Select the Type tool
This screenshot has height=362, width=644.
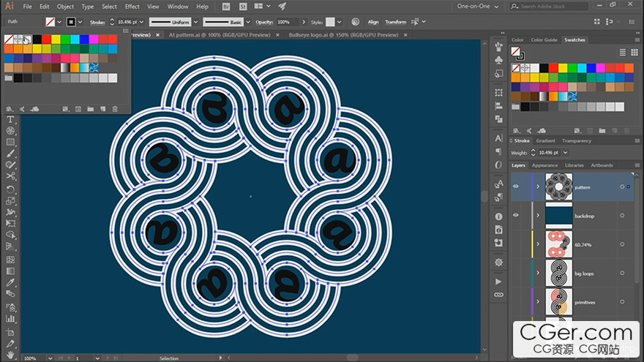[11, 119]
